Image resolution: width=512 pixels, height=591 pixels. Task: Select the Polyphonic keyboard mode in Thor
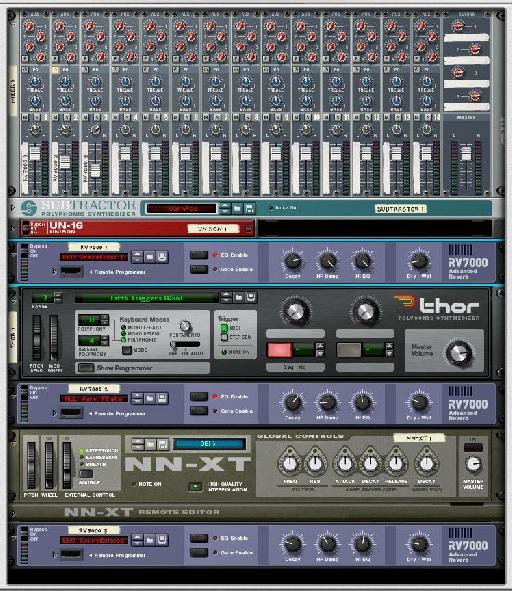123,340
